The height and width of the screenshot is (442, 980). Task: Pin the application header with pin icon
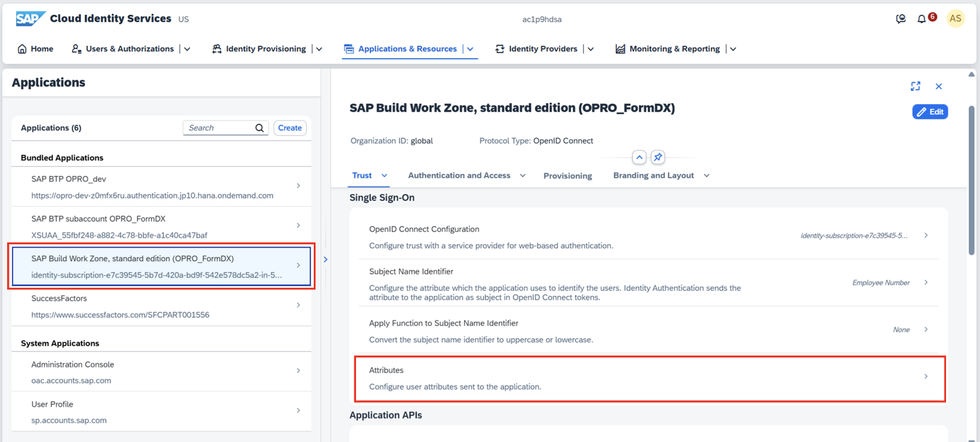[x=657, y=157]
